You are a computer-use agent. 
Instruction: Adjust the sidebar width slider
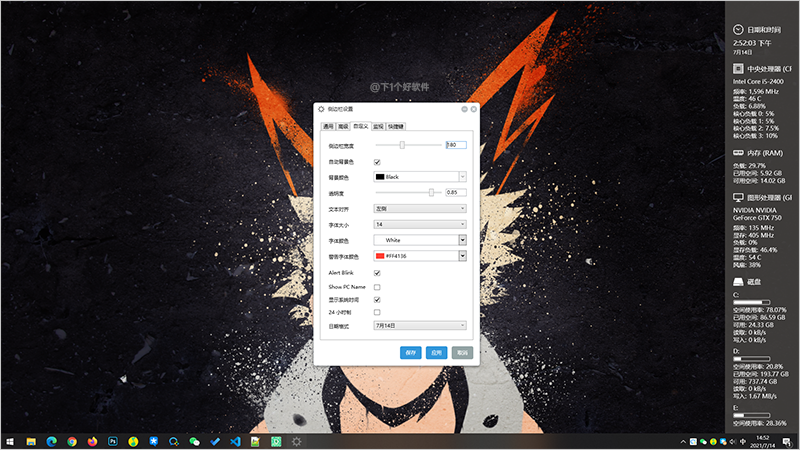click(402, 145)
